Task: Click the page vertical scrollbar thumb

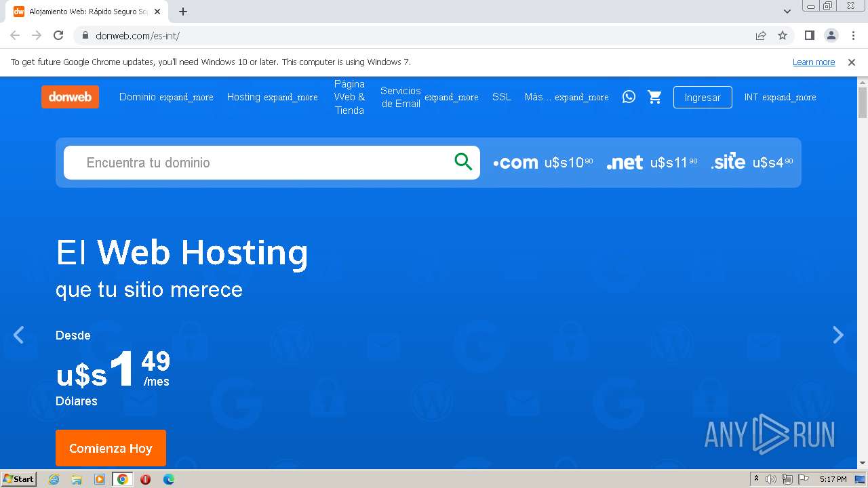Action: (x=863, y=102)
